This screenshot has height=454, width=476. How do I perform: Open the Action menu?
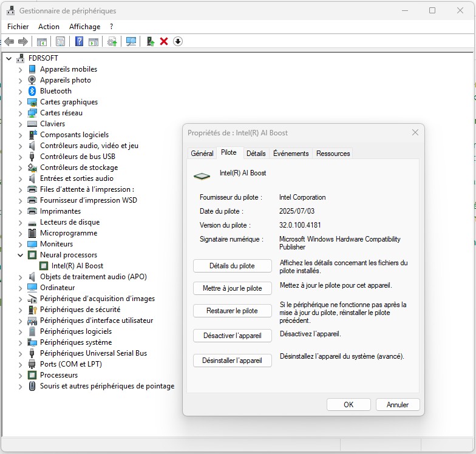click(x=49, y=27)
